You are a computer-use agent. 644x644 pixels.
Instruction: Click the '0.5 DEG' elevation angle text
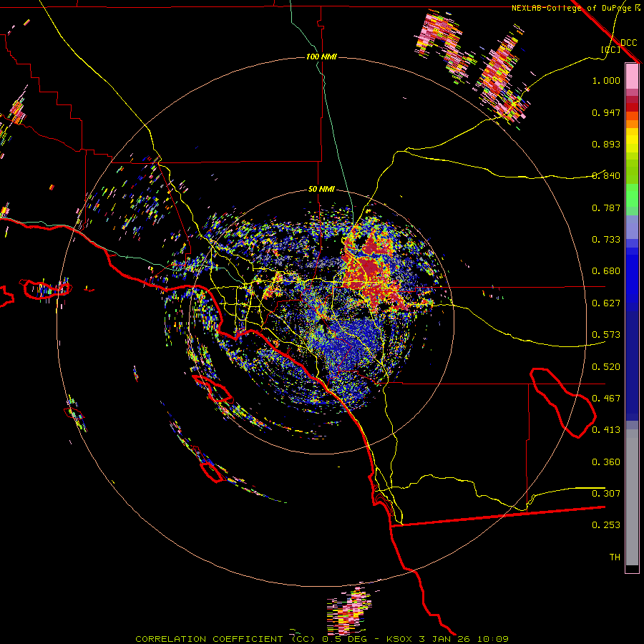[344, 639]
